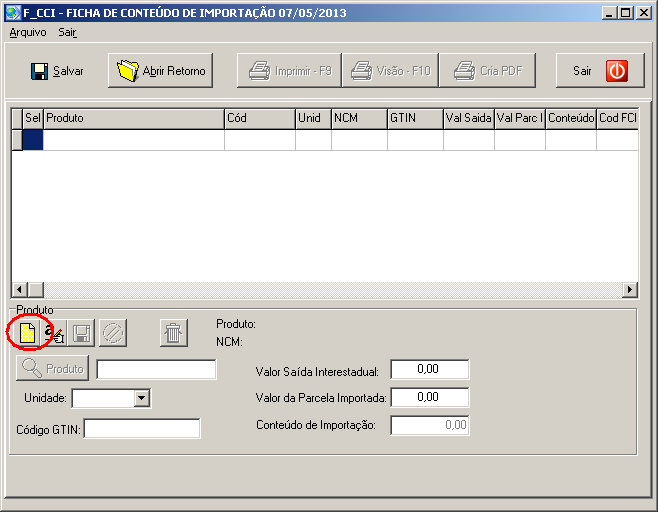This screenshot has width=658, height=512.
Task: Select the highlighted Sel cell in first row
Action: coord(33,140)
